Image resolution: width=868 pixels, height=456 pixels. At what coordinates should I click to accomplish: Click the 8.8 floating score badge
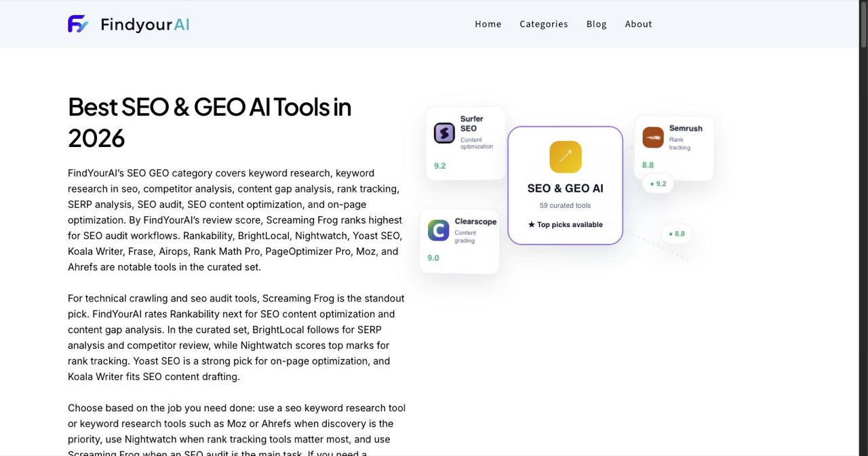coord(677,234)
